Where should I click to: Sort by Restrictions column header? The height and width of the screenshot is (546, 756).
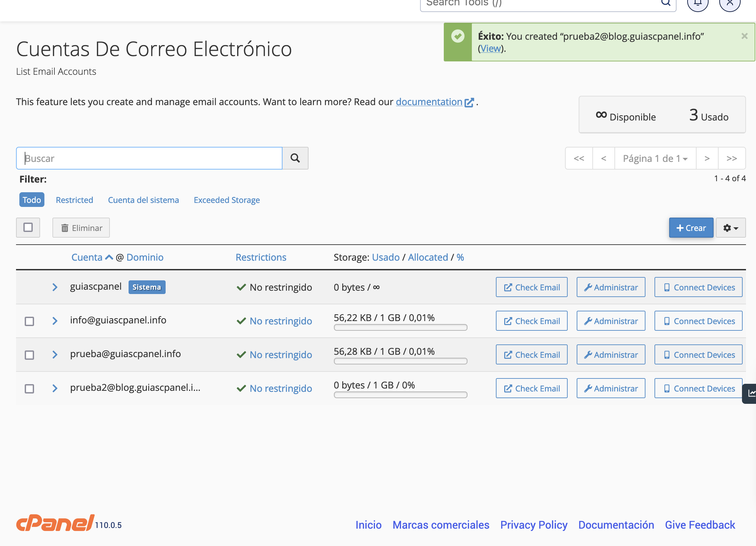pyautogui.click(x=261, y=257)
